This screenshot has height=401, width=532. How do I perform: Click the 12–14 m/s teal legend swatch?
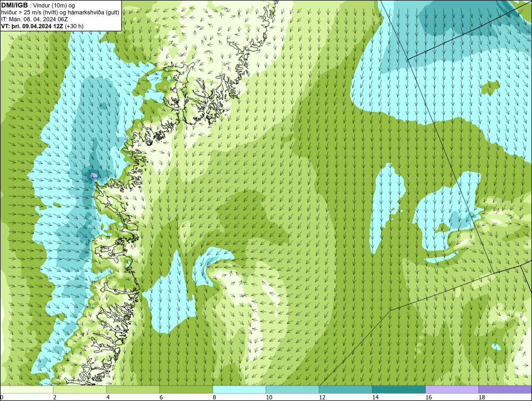(345, 389)
